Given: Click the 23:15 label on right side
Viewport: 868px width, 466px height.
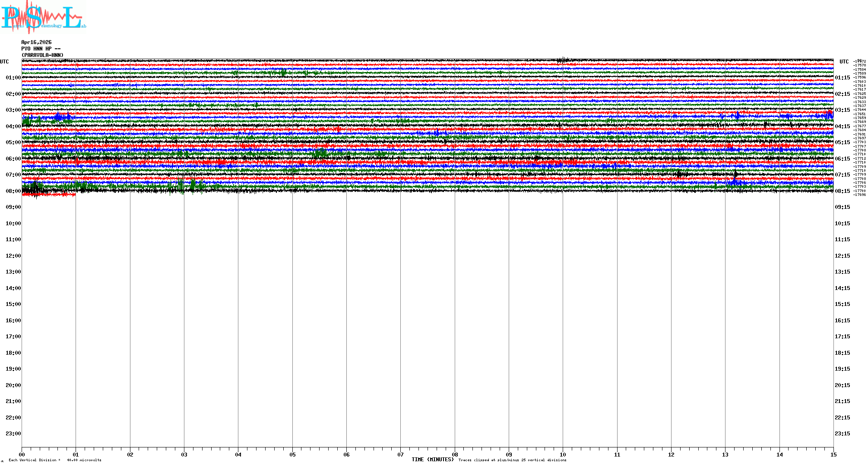Looking at the screenshot, I should (x=842, y=434).
